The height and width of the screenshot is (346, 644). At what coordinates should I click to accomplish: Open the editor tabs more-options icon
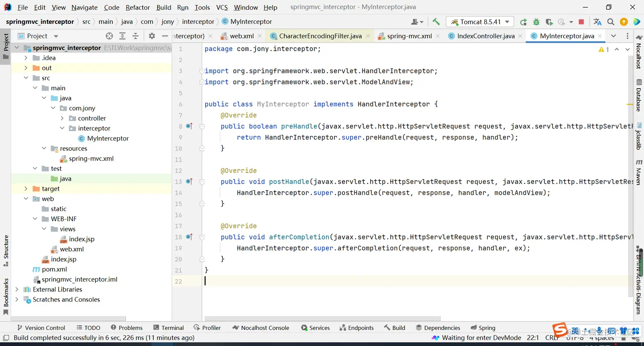pyautogui.click(x=627, y=36)
